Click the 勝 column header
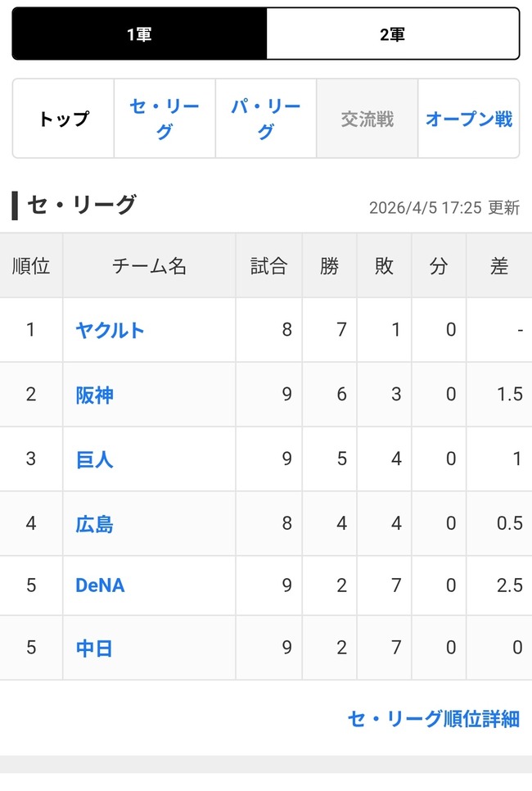The image size is (532, 791). (x=330, y=264)
